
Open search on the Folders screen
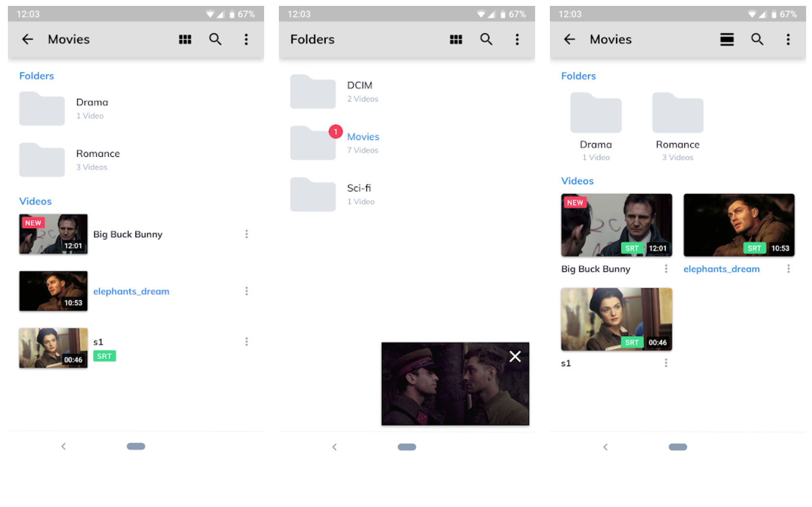click(x=487, y=39)
